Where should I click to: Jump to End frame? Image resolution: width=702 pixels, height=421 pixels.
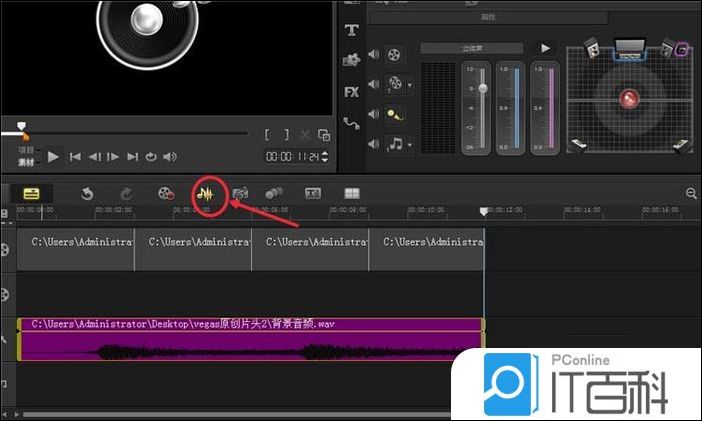click(132, 157)
